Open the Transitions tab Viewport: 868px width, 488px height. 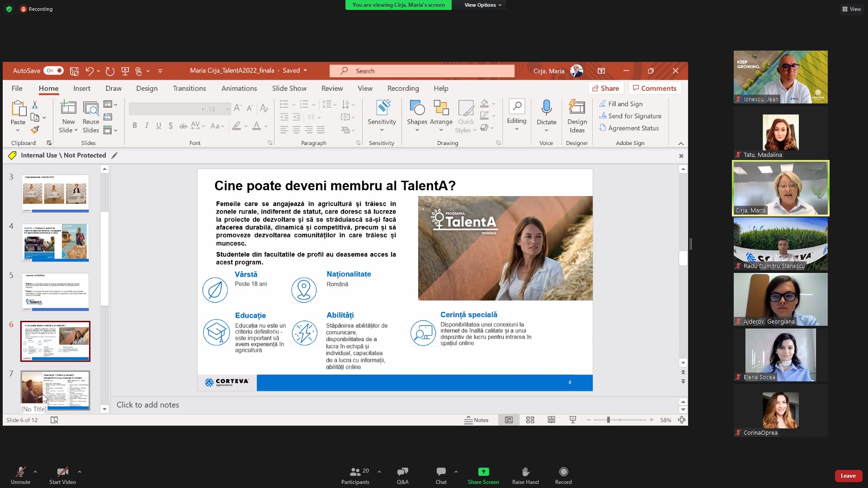[189, 89]
